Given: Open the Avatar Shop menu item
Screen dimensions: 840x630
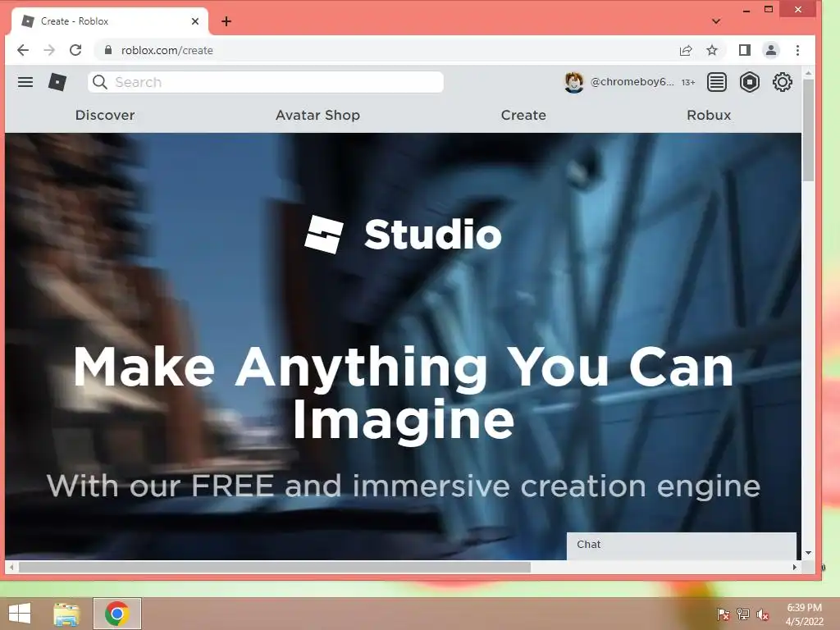Looking at the screenshot, I should [317, 115].
